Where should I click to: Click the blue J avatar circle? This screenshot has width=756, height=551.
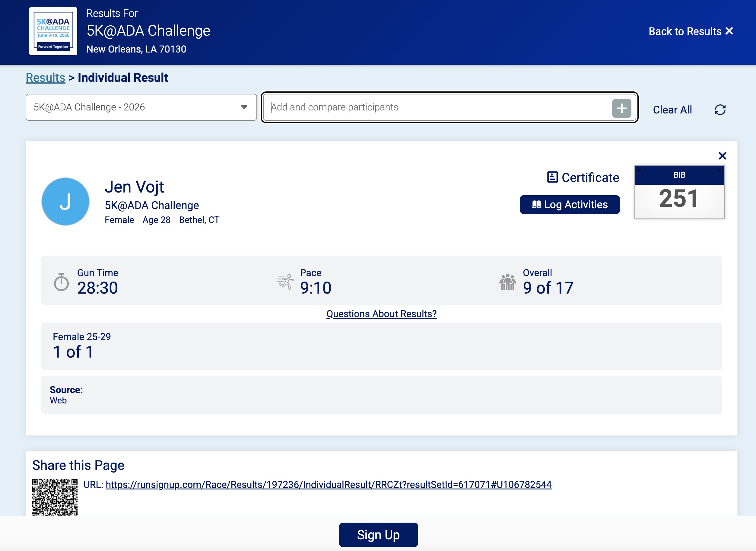[x=65, y=202]
